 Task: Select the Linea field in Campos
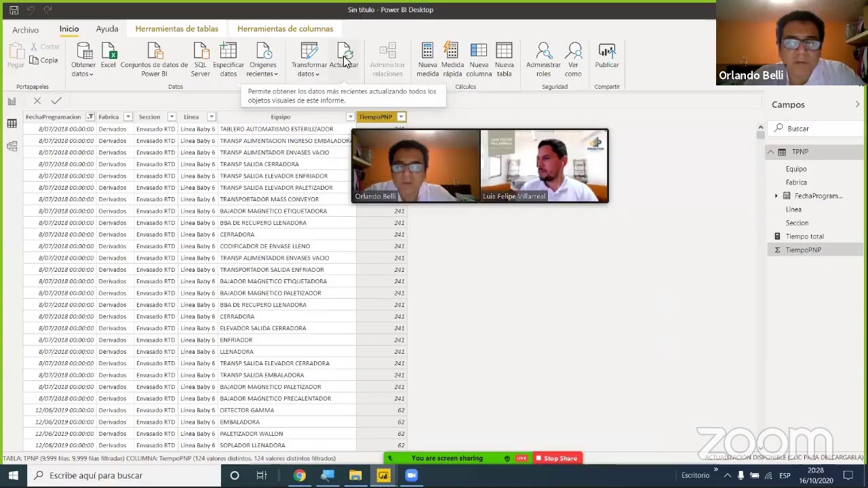[x=793, y=209]
